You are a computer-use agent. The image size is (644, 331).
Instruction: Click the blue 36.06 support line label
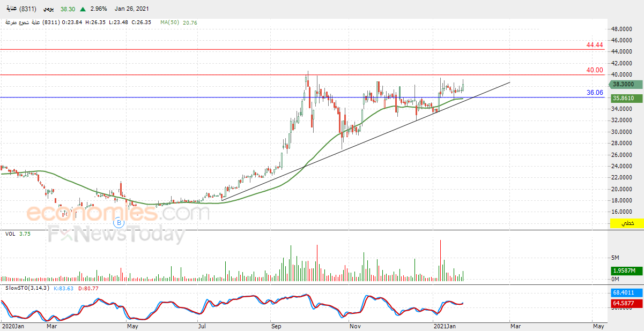(595, 93)
